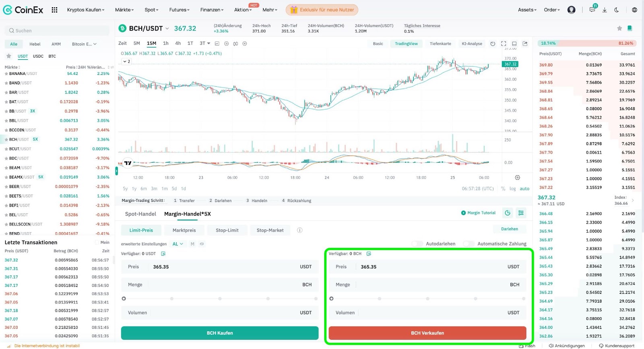Screen dimensions: 644x349
Task: Toggle the Automatische Zahlung switch
Action: point(469,244)
